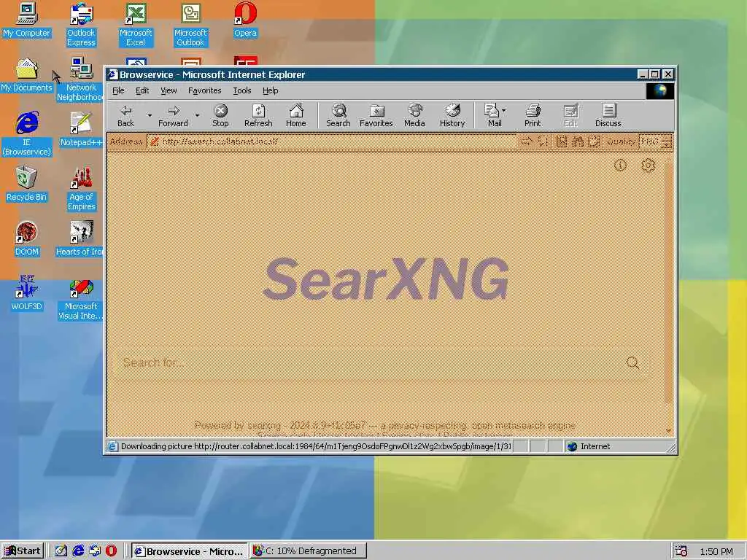Show the History pane
The image size is (747, 560).
452,116
